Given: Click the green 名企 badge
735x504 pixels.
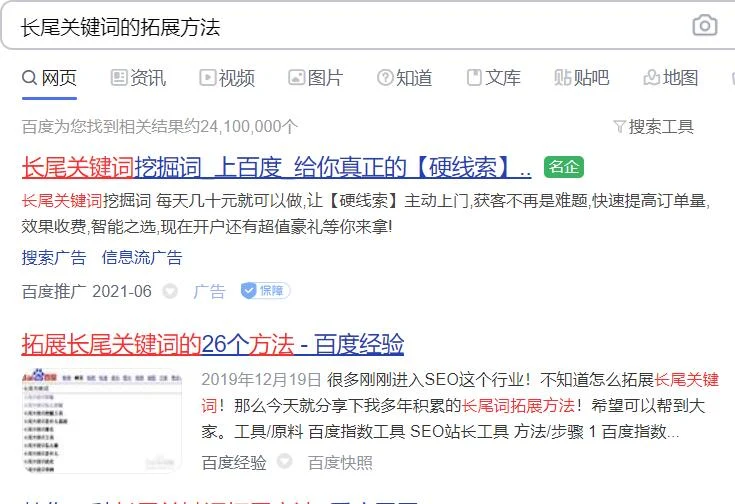Looking at the screenshot, I should click(x=564, y=167).
